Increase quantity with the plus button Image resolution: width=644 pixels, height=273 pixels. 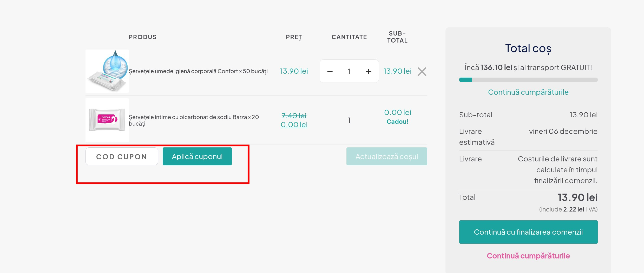click(x=368, y=71)
